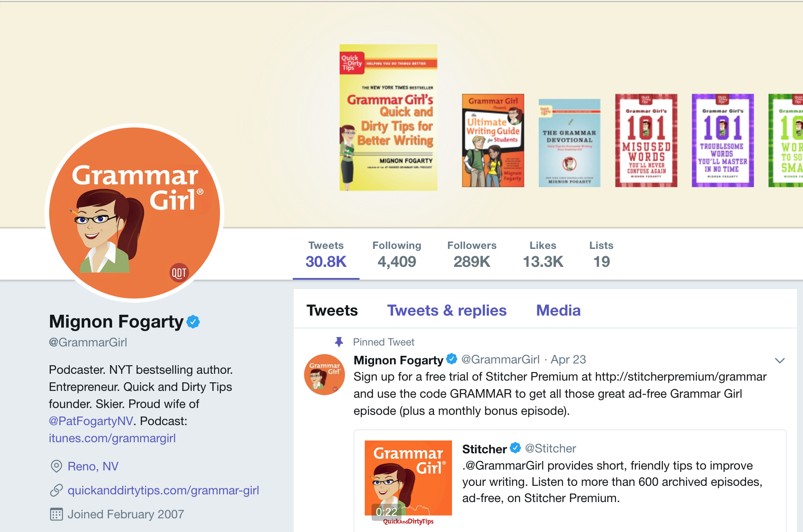Expand the pinned tweet options chevron

[x=780, y=361]
